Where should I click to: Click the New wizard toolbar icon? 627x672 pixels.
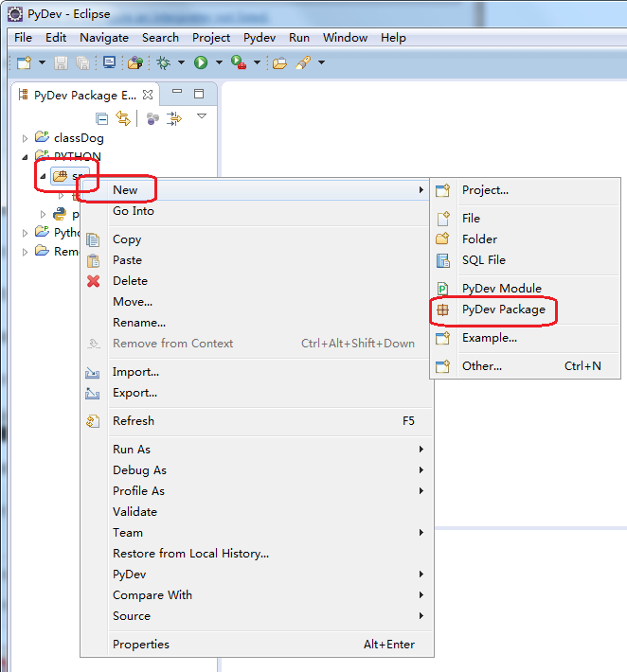point(24,62)
